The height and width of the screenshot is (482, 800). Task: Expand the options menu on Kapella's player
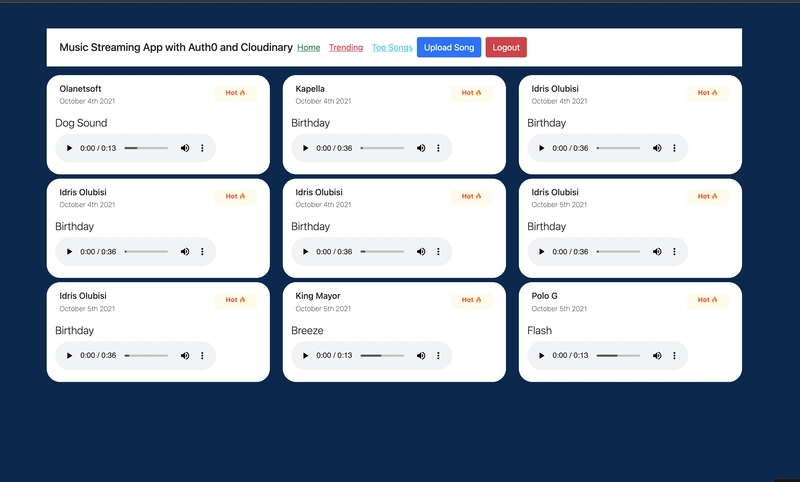[438, 148]
